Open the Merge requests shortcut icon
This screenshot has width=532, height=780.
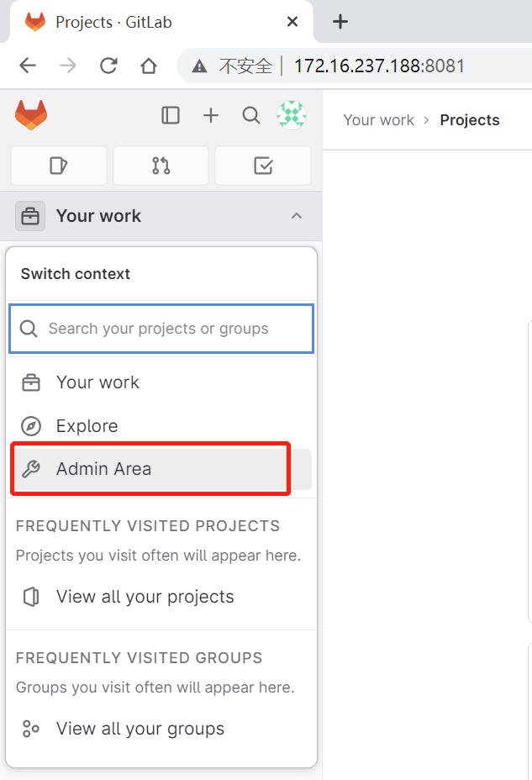(161, 166)
